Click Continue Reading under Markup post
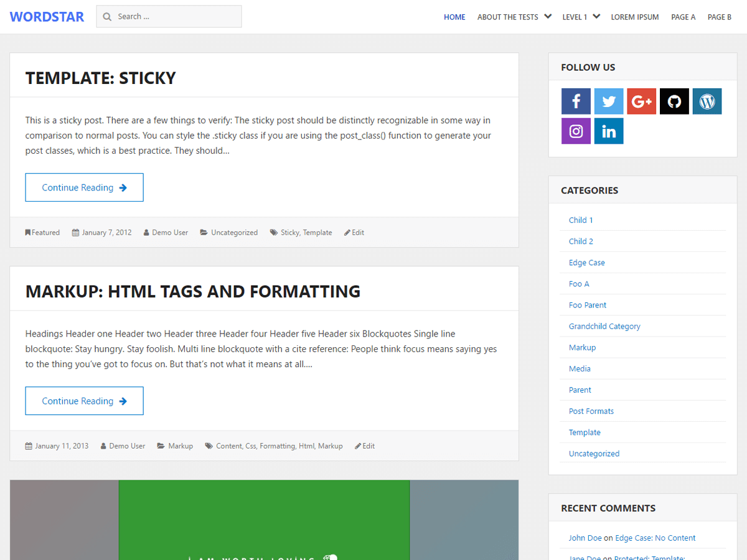This screenshot has height=560, width=747. (84, 401)
